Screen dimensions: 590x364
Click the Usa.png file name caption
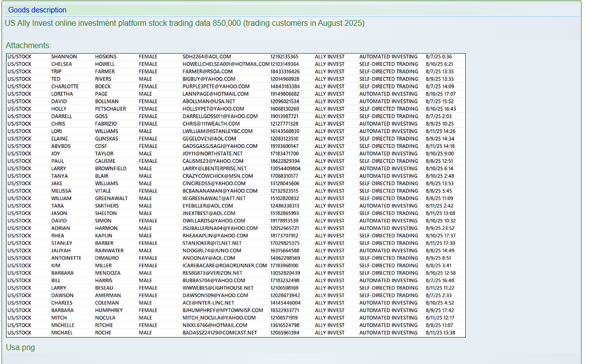20,347
